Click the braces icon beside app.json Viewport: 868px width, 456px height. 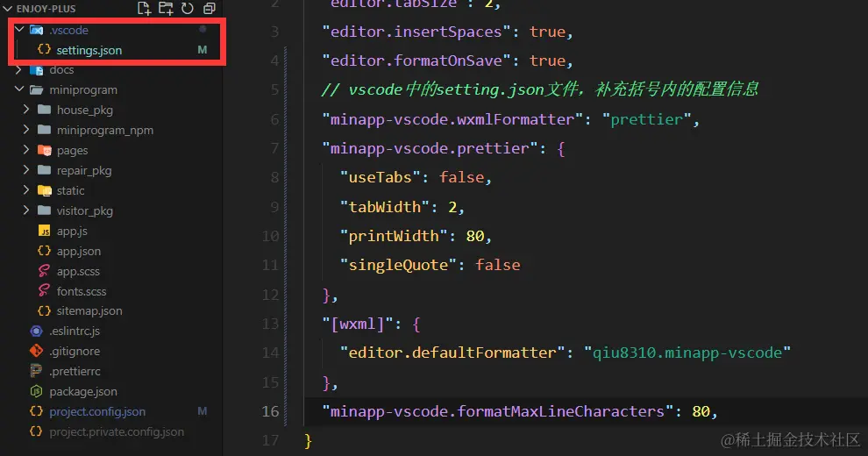[x=44, y=251]
